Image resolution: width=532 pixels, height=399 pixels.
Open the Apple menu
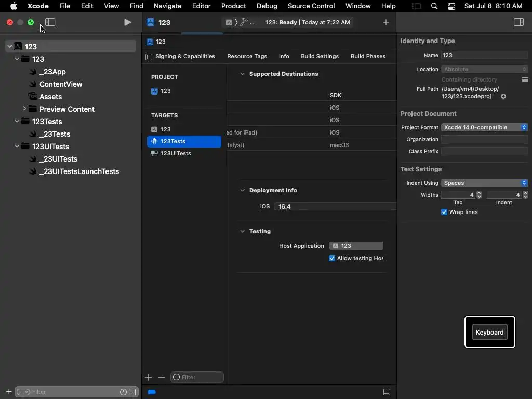click(x=14, y=6)
